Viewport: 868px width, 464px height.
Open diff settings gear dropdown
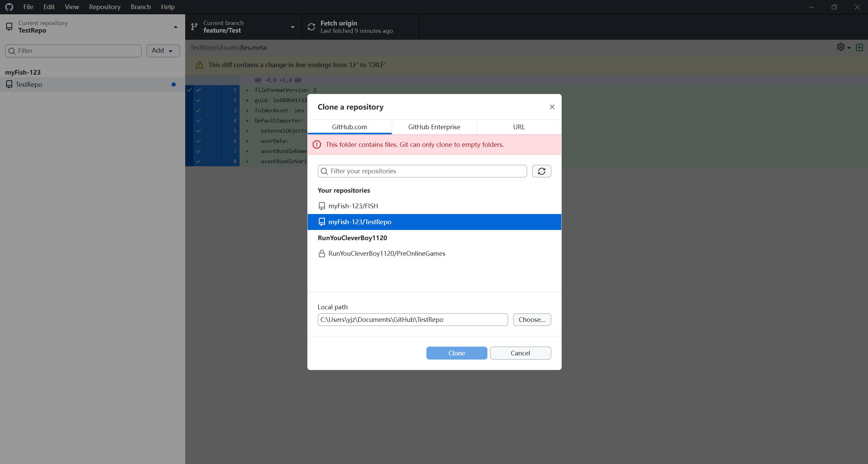pos(843,47)
